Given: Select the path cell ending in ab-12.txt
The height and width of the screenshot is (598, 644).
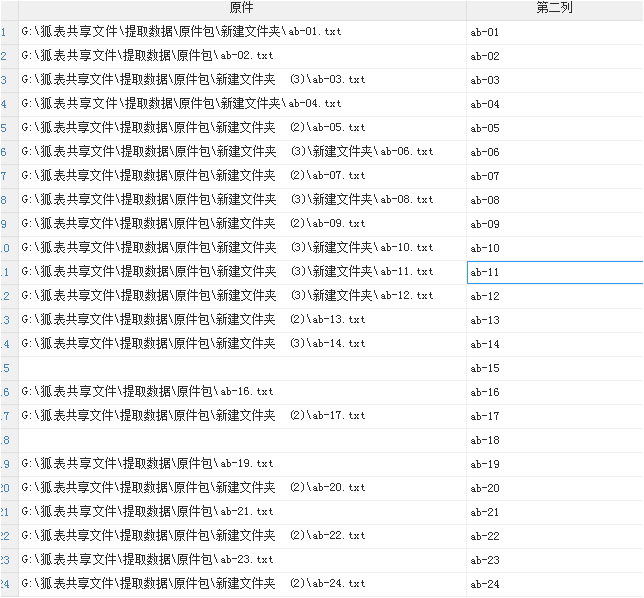Looking at the screenshot, I should 241,296.
